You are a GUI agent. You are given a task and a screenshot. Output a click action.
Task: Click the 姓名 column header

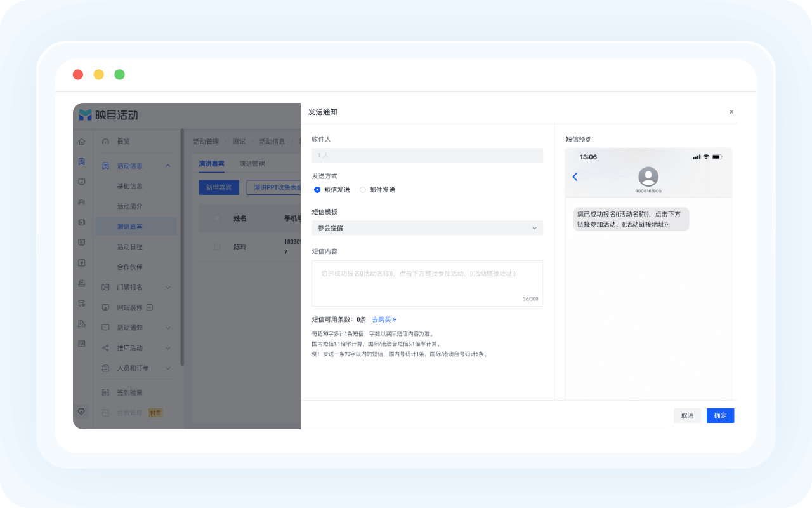pyautogui.click(x=240, y=218)
